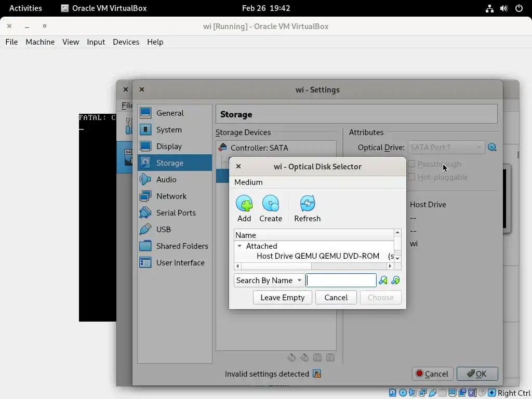Click the search text input field

[x=341, y=280]
